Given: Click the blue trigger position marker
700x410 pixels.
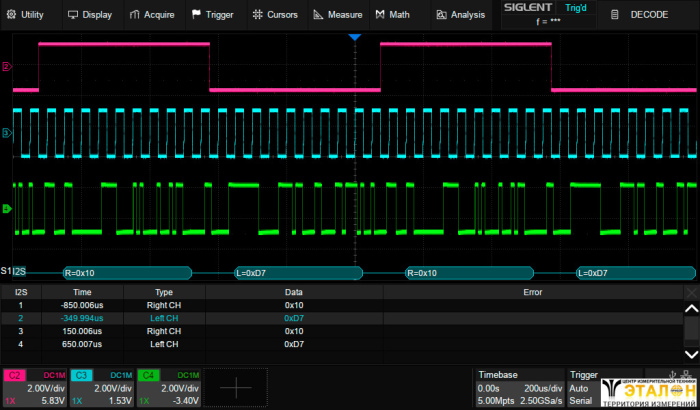Looking at the screenshot, I should (353, 37).
